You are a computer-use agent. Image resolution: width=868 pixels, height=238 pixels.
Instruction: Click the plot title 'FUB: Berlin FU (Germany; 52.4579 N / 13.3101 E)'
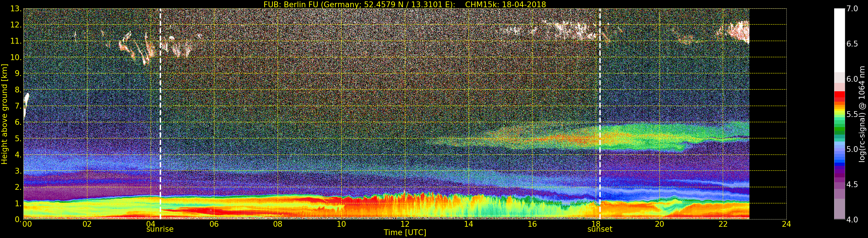[x=359, y=4]
